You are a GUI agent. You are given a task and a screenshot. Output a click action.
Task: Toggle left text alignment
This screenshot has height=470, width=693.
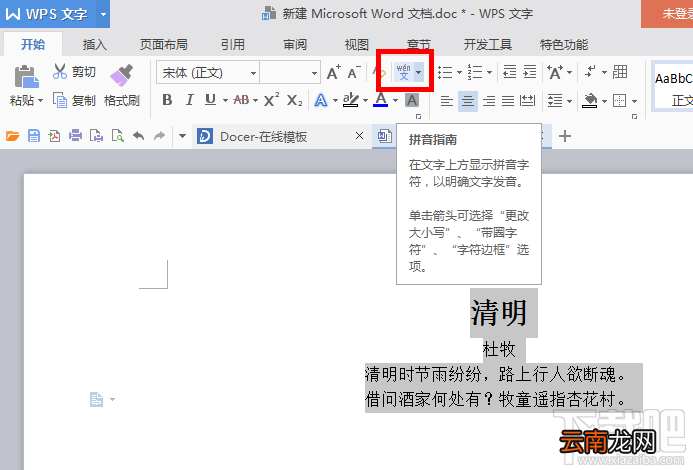coord(447,101)
